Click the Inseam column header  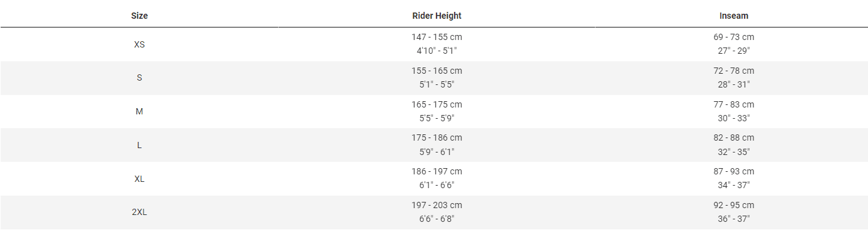click(x=734, y=16)
